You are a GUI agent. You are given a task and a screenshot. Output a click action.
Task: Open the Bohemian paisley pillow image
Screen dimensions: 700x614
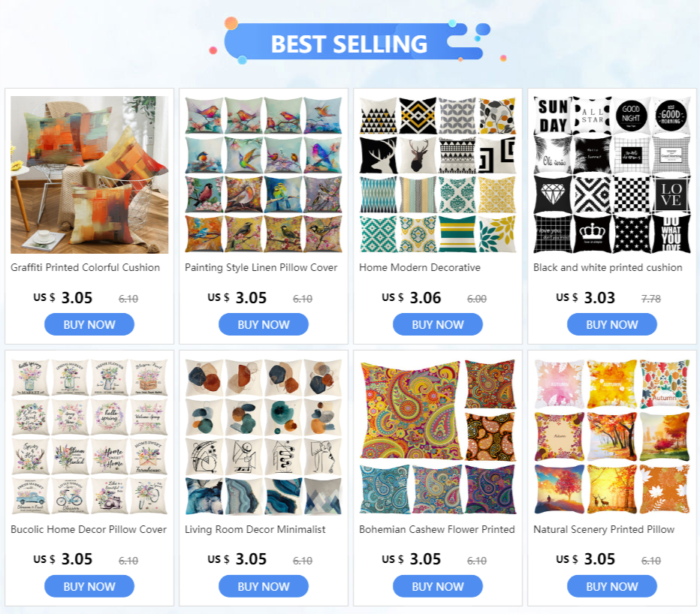tap(438, 437)
